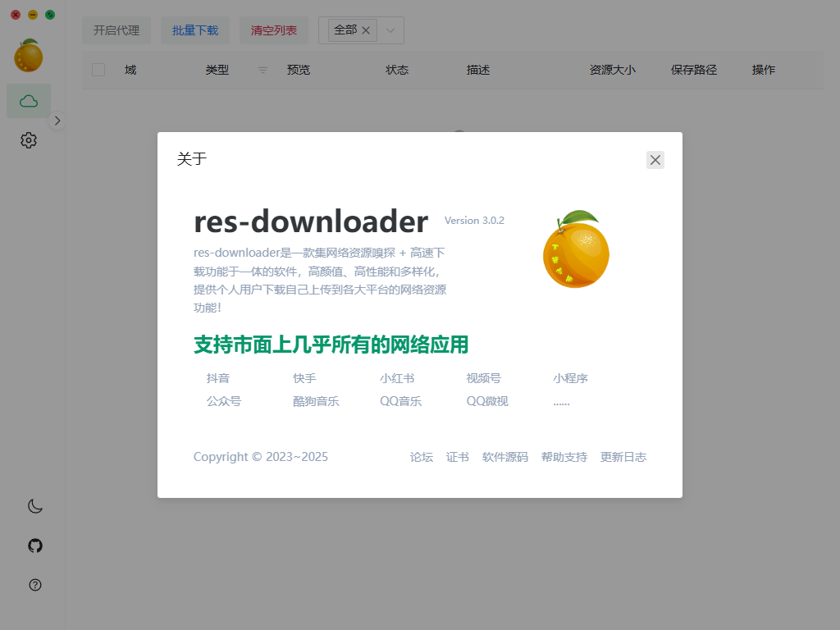Click the orange logo in about dialog

[x=577, y=249]
